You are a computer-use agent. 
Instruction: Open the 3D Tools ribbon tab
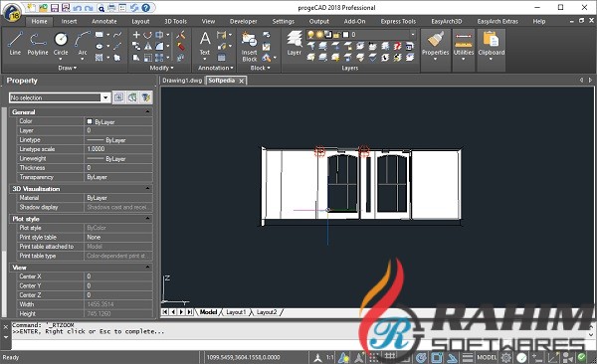click(x=175, y=21)
